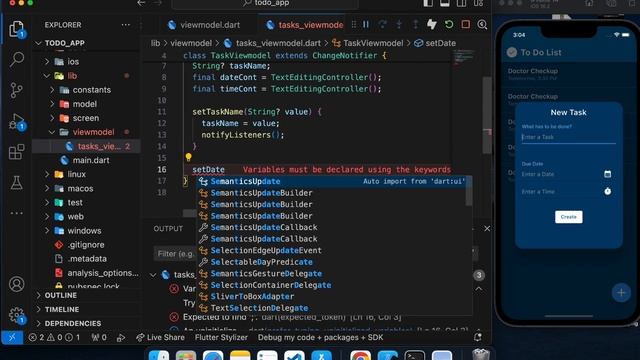Click the back navigation arrow

(x=141, y=3)
